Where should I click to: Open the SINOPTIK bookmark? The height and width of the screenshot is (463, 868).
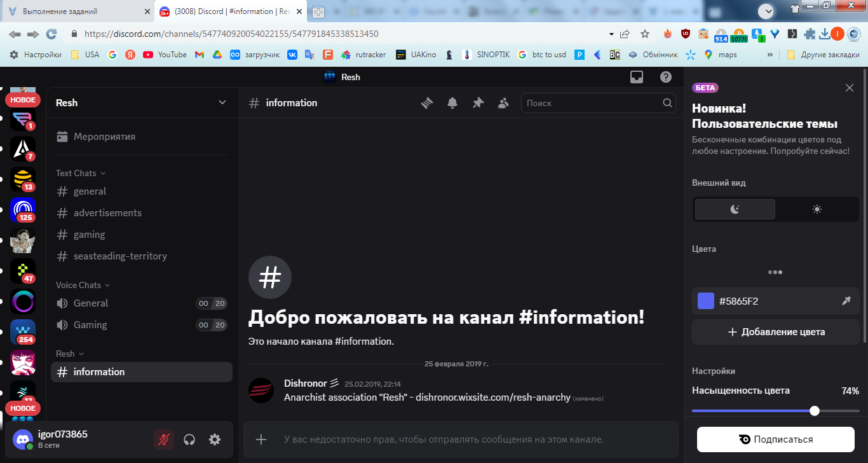[x=485, y=55]
